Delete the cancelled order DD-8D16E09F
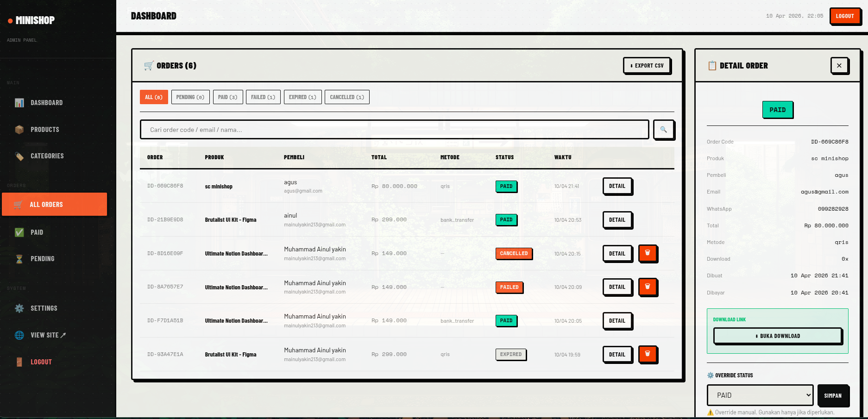 point(648,253)
